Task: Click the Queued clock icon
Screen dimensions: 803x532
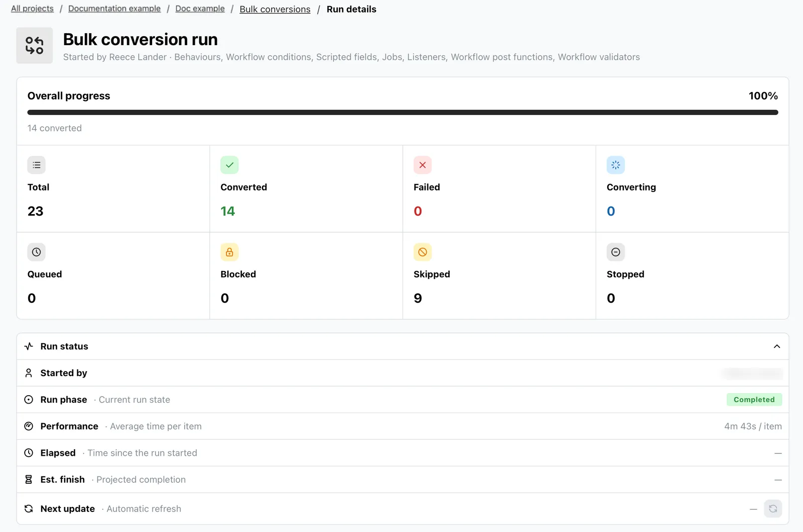Action: click(x=37, y=252)
